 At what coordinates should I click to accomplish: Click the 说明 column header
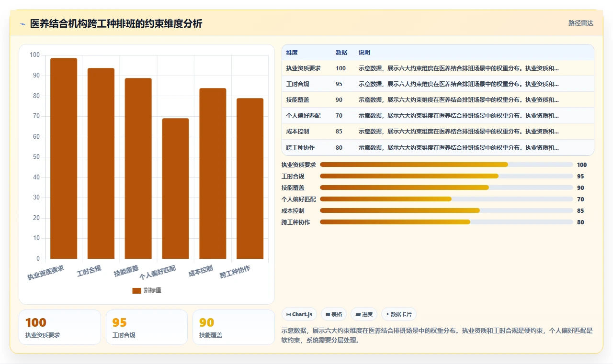coord(364,53)
